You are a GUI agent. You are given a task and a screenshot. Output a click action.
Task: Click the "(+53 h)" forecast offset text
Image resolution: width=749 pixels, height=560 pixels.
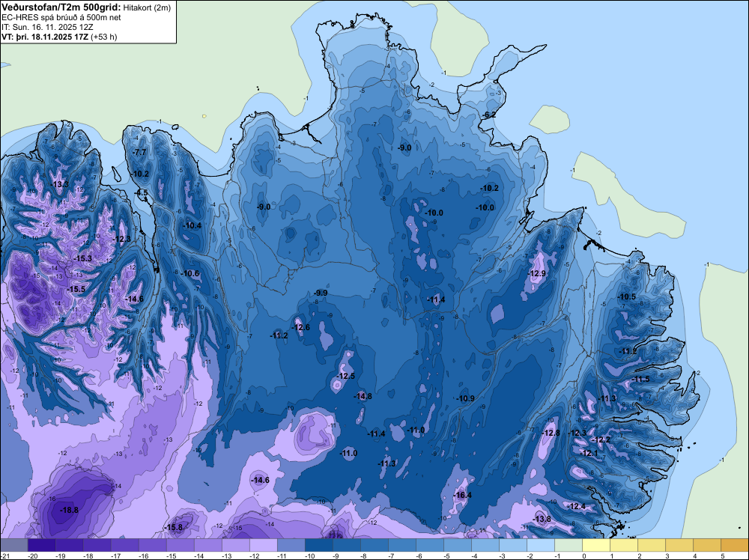(103, 37)
